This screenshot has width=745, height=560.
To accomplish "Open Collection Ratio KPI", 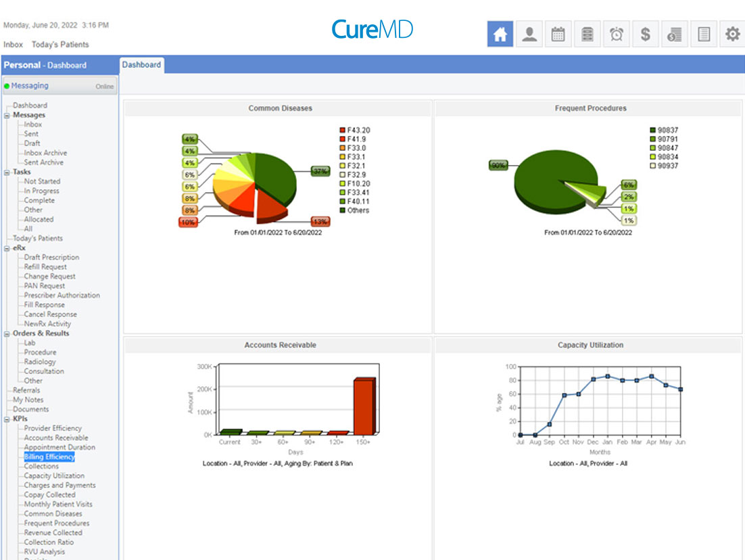I will (x=49, y=542).
